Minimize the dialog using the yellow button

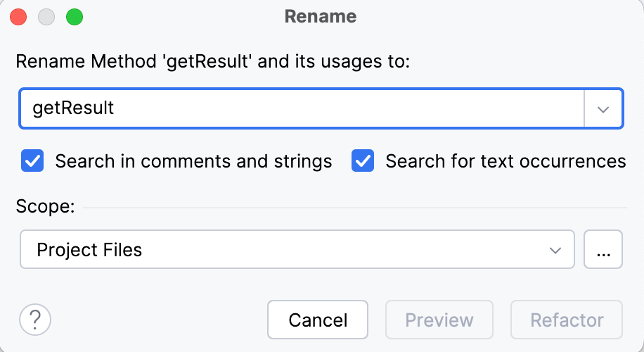coord(46,17)
